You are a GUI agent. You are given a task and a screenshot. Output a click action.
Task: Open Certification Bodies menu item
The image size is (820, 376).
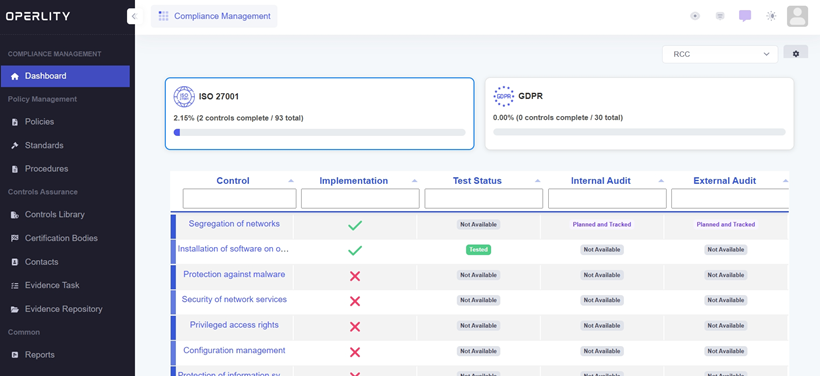(x=61, y=238)
